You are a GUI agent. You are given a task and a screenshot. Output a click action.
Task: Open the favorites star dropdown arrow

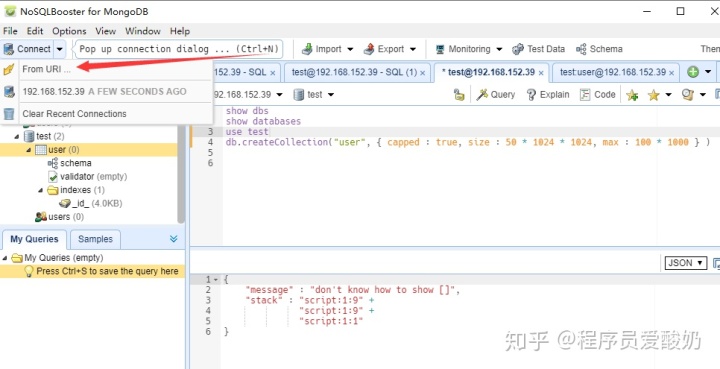668,95
